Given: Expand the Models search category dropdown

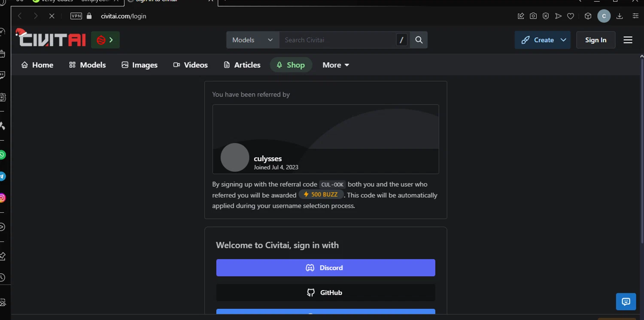Looking at the screenshot, I should (x=253, y=40).
